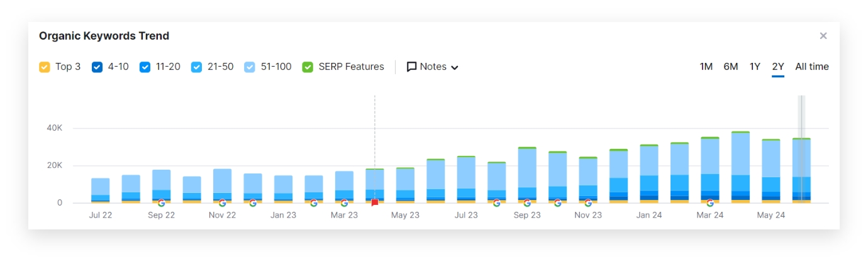Click the Google update icon above Mar 23
This screenshot has width=868, height=264.
coord(344,203)
